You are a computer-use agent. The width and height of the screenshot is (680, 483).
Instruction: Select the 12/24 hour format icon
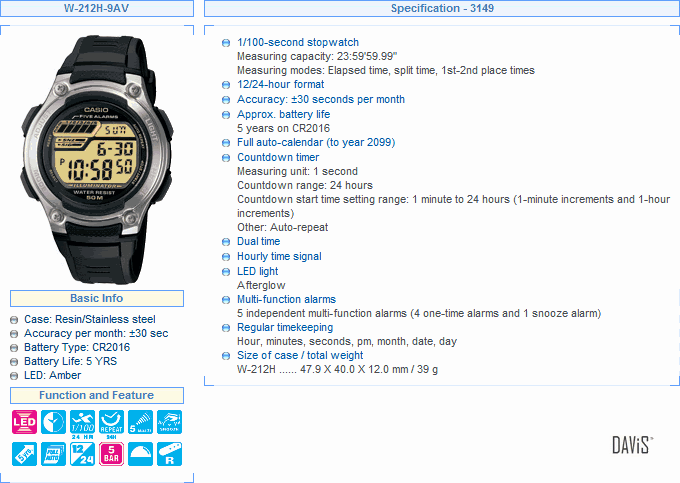[82, 454]
